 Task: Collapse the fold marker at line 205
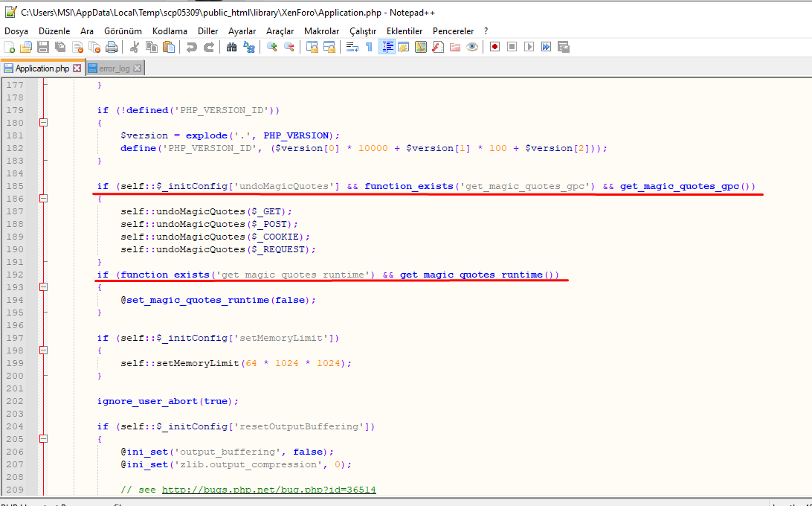point(43,439)
